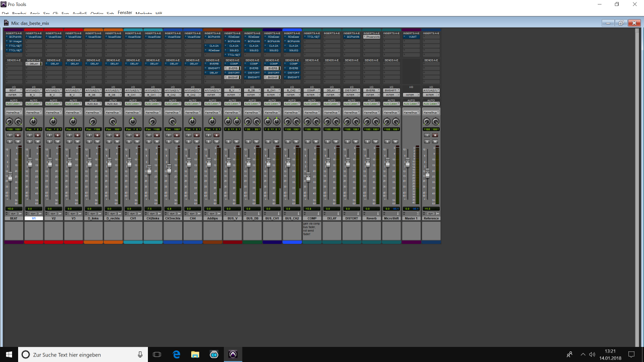This screenshot has height=362, width=644.
Task: Open the COMP input selector on COMP track
Action: [x=312, y=90]
